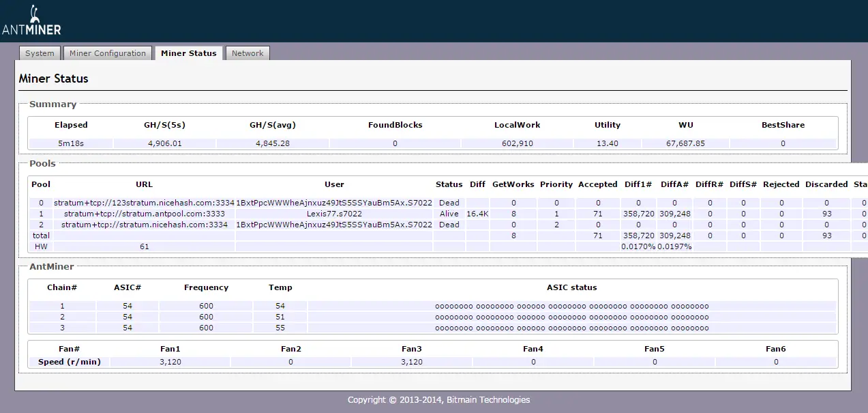Image resolution: width=868 pixels, height=413 pixels.
Task: Click the "total" row label in Pools
Action: pos(41,236)
